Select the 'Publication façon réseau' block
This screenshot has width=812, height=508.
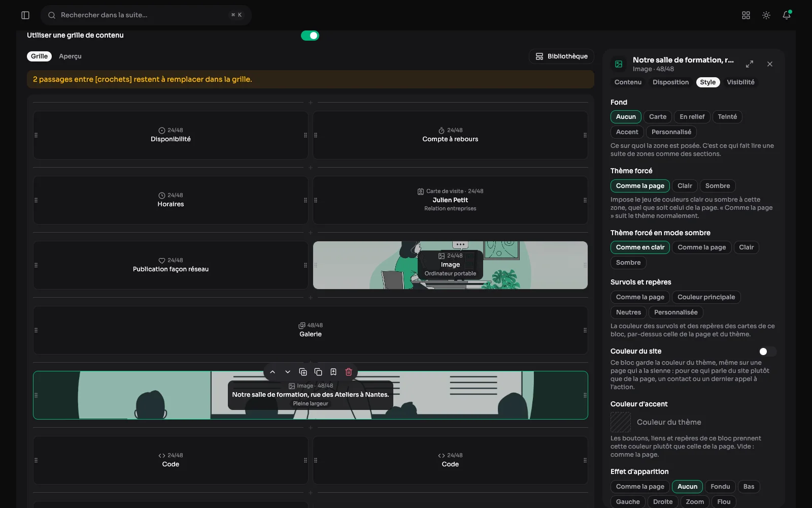[171, 265]
